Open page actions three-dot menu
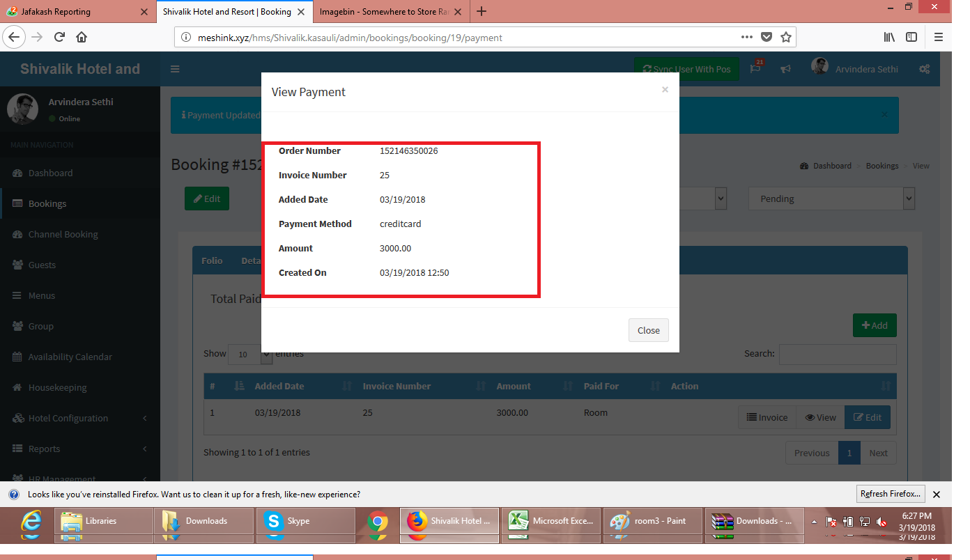This screenshot has width=970, height=560. pos(746,37)
